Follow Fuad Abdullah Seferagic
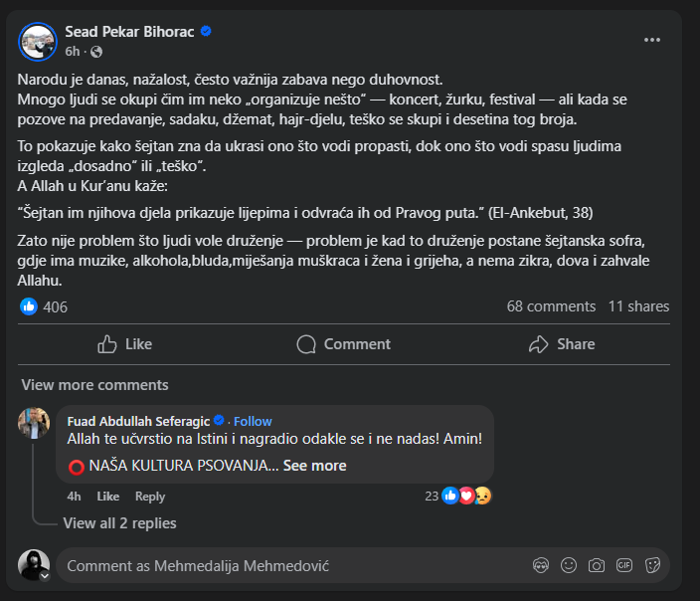This screenshot has width=700, height=601. 253,421
